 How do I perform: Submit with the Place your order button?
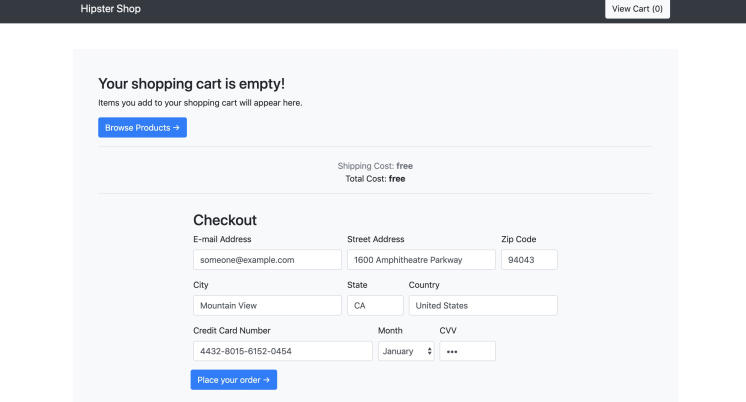tap(234, 380)
